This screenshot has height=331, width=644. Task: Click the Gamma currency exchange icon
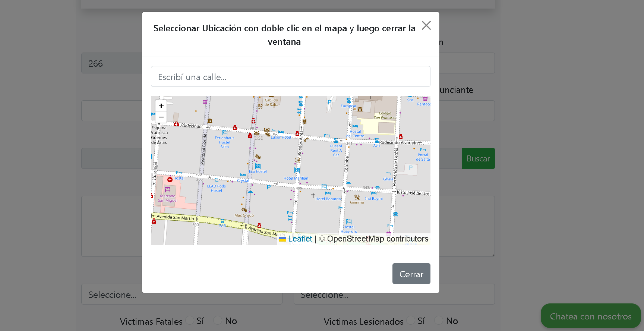[357, 197]
